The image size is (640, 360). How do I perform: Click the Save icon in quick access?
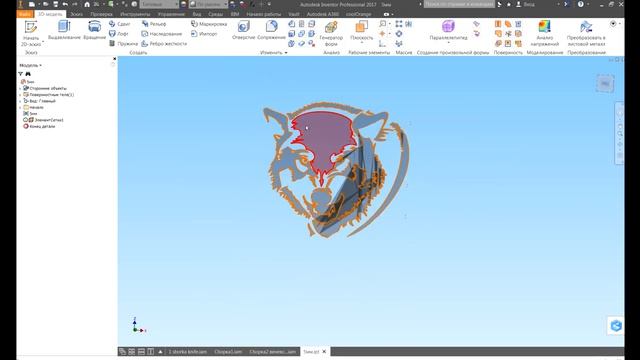coord(56,4)
